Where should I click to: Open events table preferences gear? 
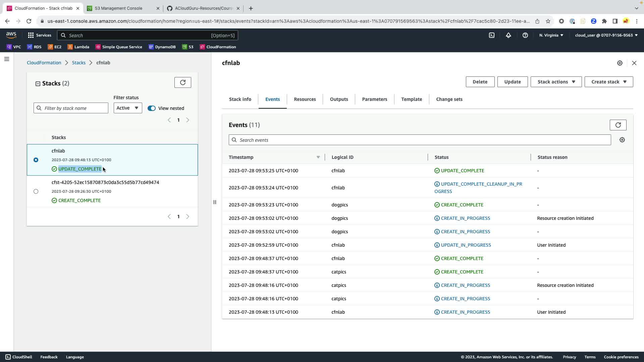point(622,140)
